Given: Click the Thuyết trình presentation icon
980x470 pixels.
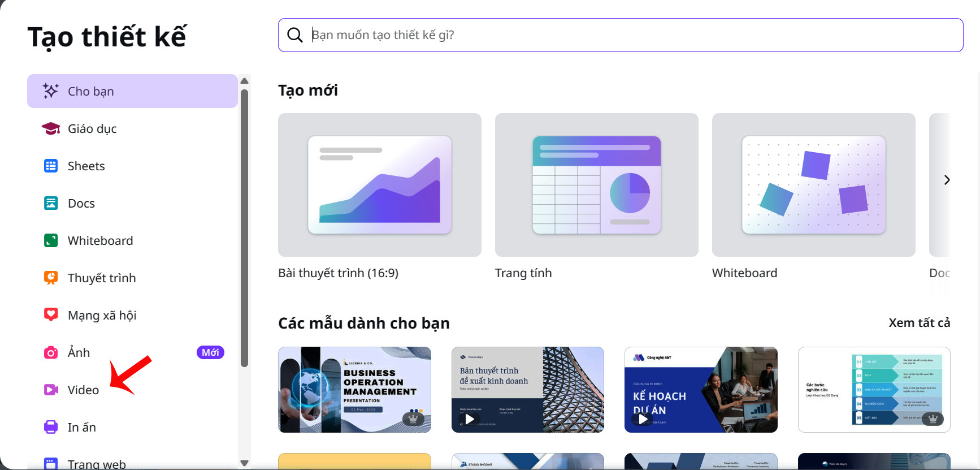Looking at the screenshot, I should (x=51, y=278).
